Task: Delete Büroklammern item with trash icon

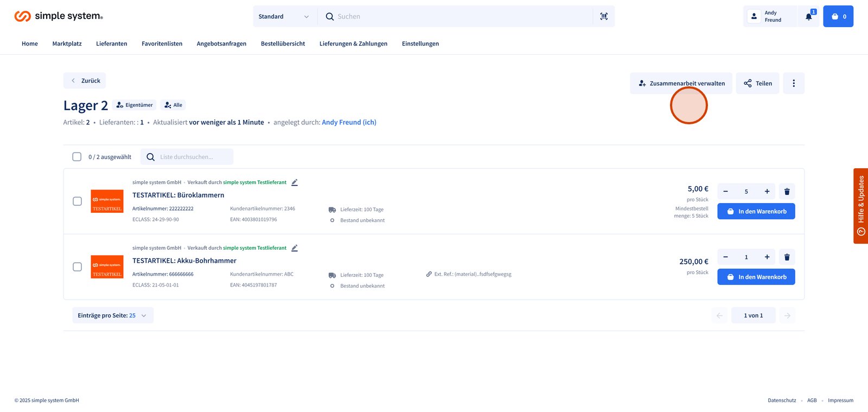Action: coord(787,192)
